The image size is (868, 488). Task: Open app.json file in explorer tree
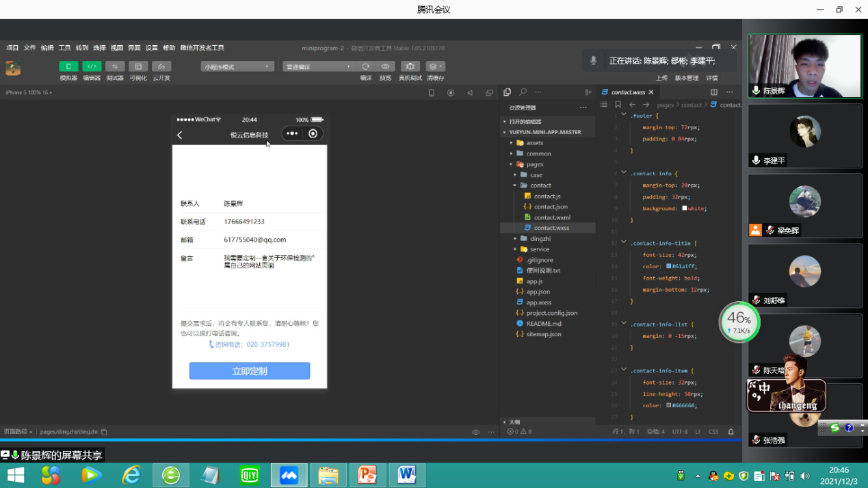(x=538, y=292)
